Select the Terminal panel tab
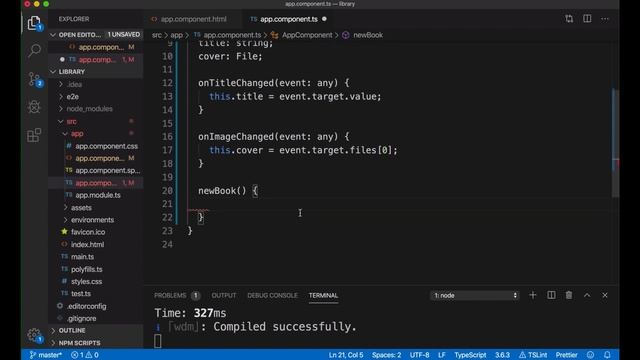This screenshot has height=360, width=640. coord(323,296)
